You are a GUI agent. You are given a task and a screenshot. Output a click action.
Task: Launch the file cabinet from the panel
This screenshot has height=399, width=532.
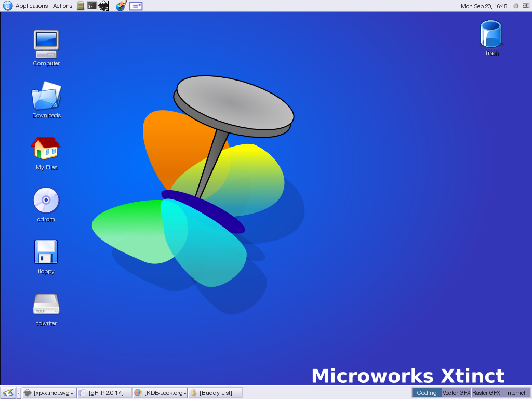click(x=81, y=6)
